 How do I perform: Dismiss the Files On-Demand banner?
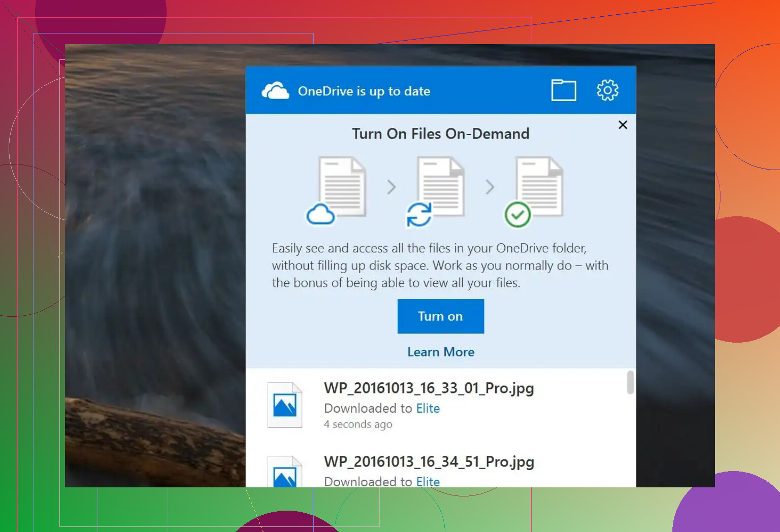point(623,125)
